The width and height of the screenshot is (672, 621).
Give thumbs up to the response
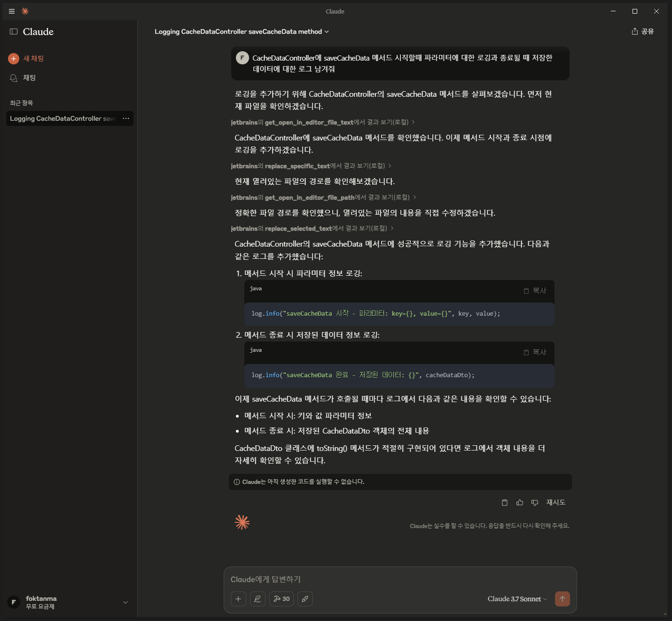(x=520, y=503)
